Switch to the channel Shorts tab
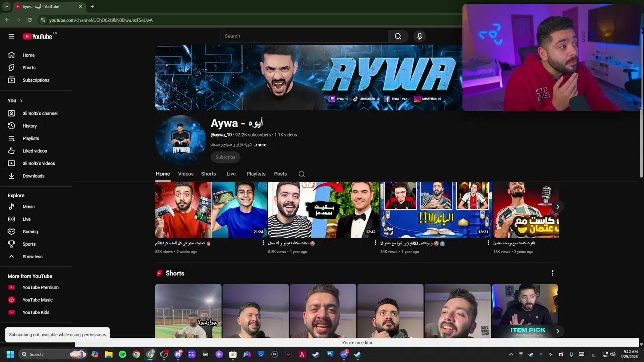 [x=208, y=174]
